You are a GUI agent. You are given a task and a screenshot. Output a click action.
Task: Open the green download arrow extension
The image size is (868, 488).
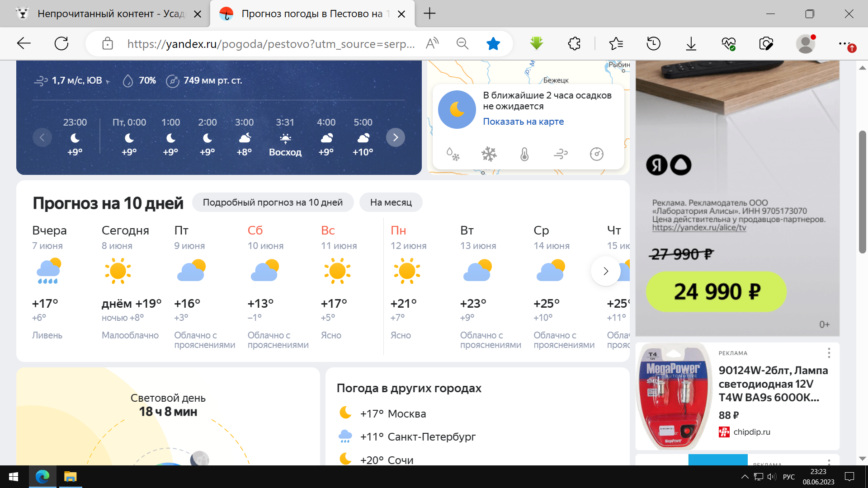click(x=536, y=44)
